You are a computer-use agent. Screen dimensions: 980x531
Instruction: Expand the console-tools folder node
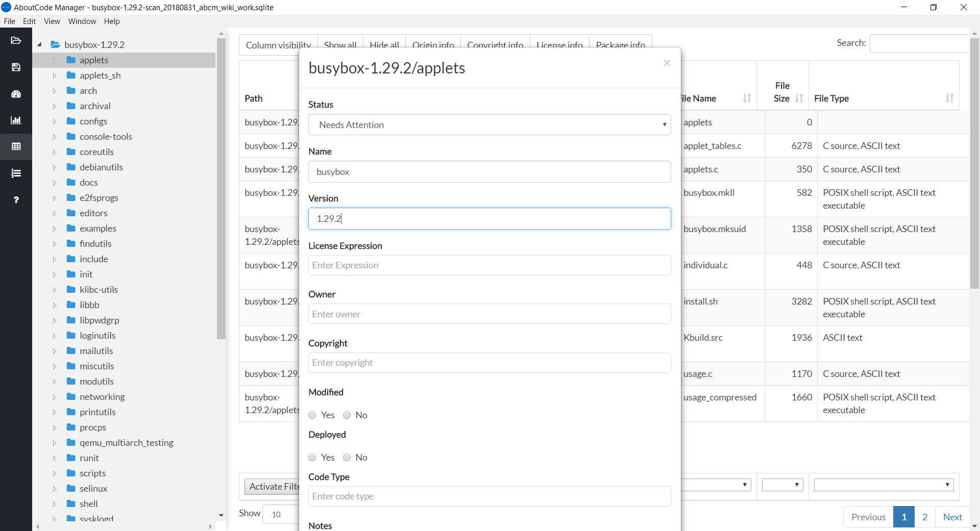55,137
